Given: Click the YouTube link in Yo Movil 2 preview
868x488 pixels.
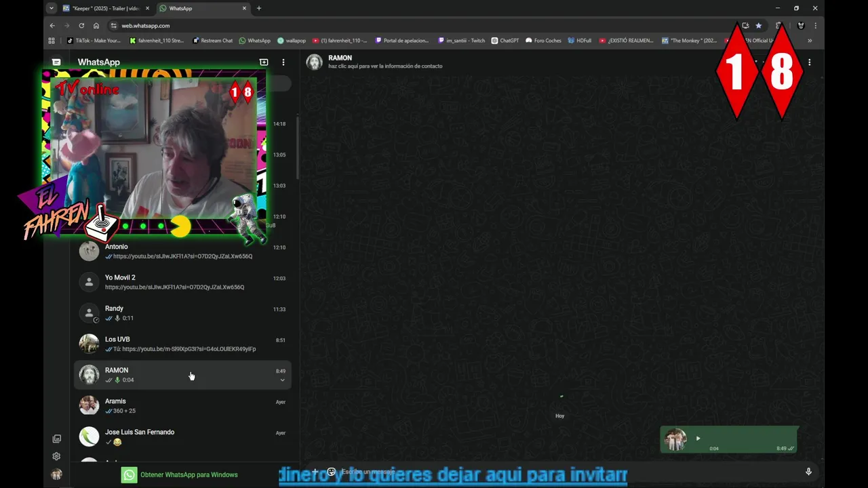Looking at the screenshot, I should [x=174, y=287].
